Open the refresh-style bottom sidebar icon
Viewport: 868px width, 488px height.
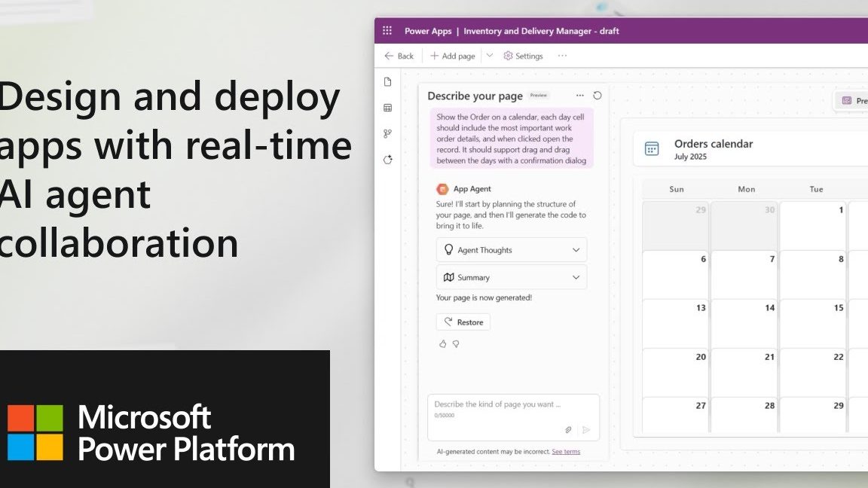(387, 160)
